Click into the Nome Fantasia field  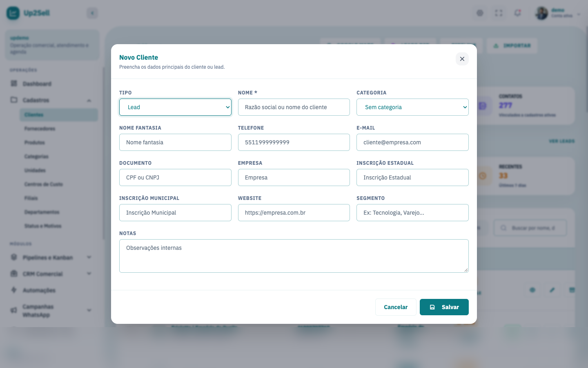[x=175, y=142]
